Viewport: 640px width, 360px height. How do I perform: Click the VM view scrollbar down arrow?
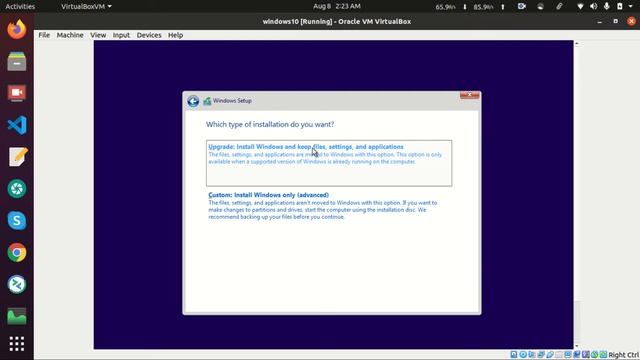click(x=577, y=346)
